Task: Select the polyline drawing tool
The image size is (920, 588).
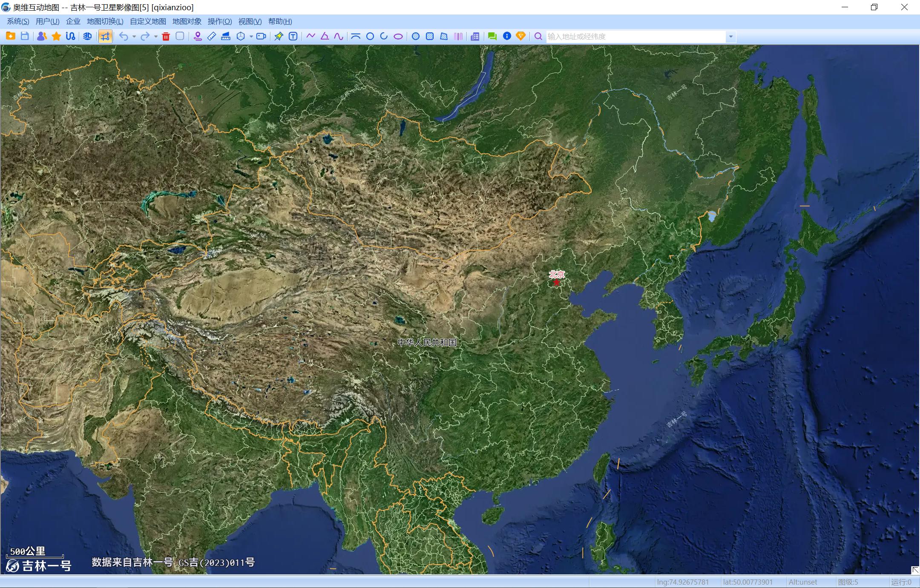Action: click(310, 36)
